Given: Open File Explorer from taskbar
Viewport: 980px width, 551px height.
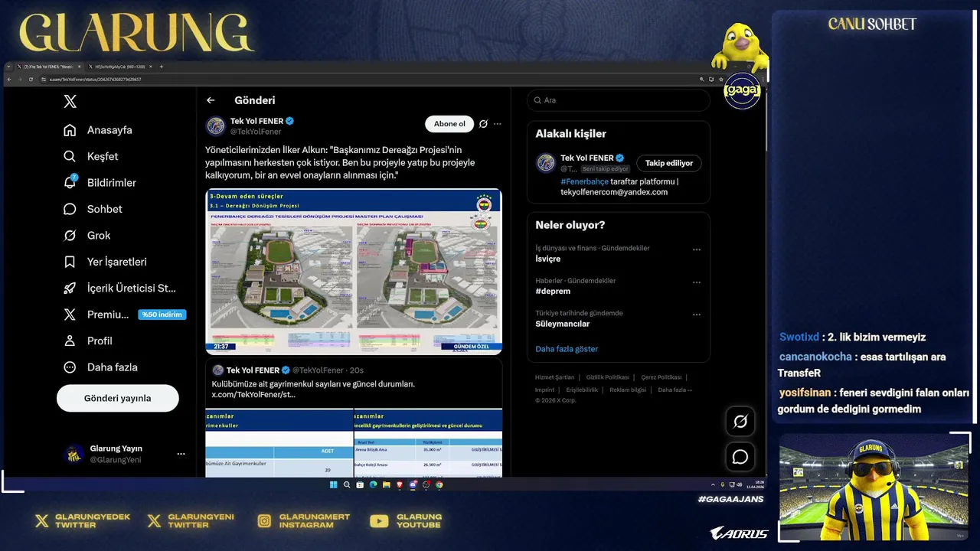Looking at the screenshot, I should 387,484.
